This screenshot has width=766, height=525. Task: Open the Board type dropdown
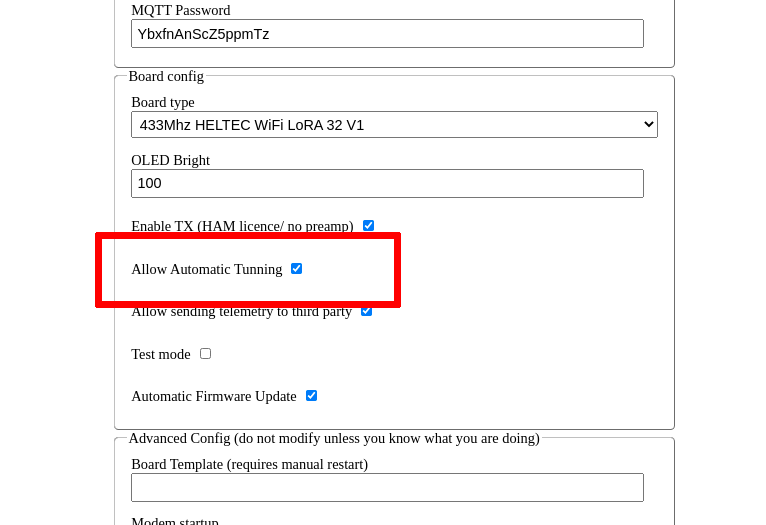(x=394, y=125)
